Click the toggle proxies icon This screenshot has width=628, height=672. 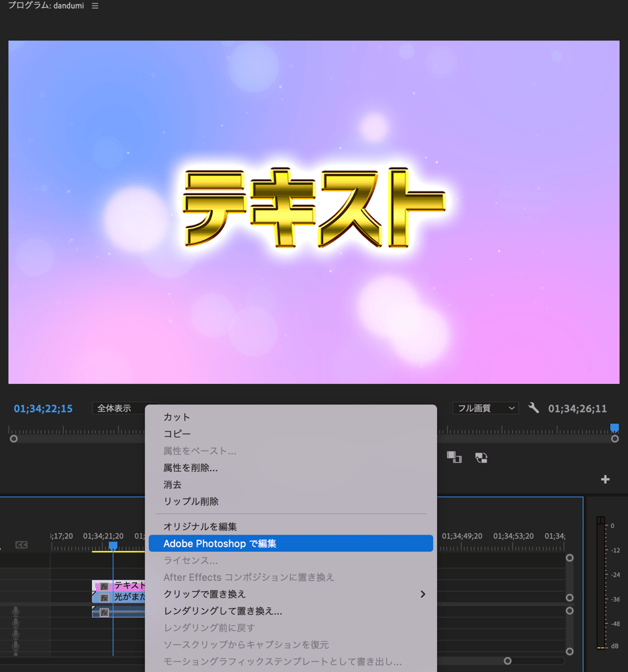pos(481,458)
